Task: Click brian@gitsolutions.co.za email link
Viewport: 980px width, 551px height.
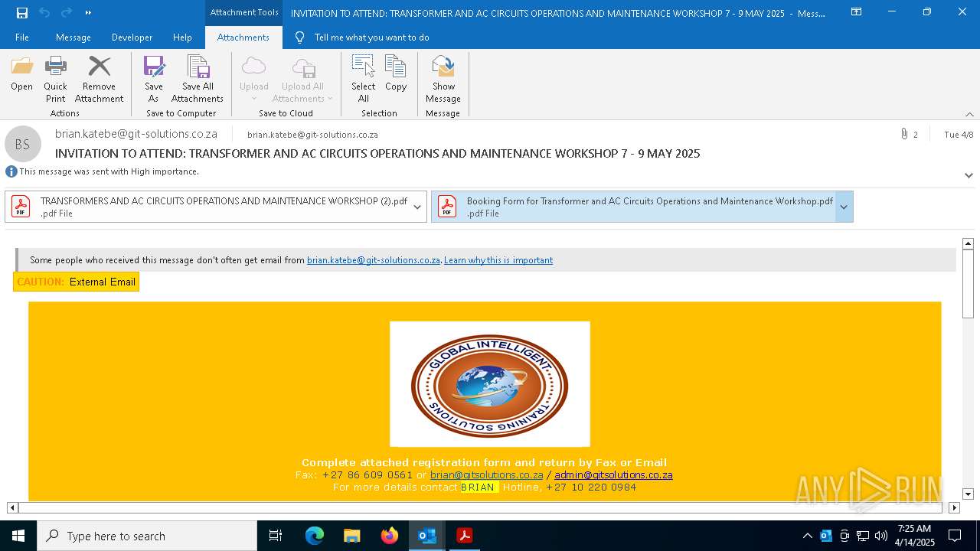Action: (487, 474)
